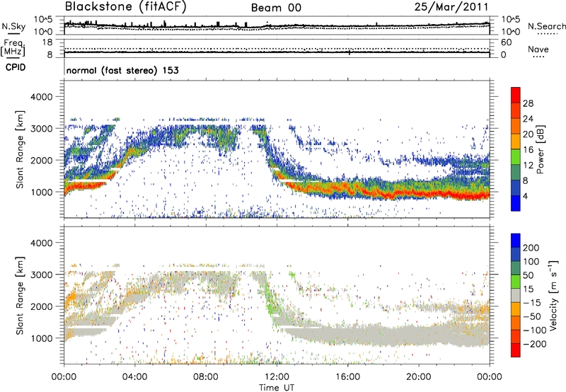Click the date '25/Mar/2011'
This screenshot has width=566, height=392.
451,7
